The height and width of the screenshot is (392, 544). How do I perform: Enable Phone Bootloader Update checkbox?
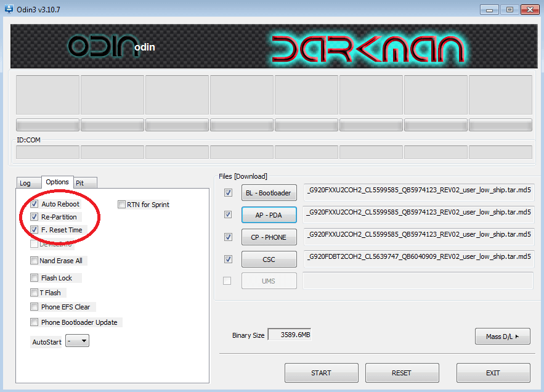34,322
